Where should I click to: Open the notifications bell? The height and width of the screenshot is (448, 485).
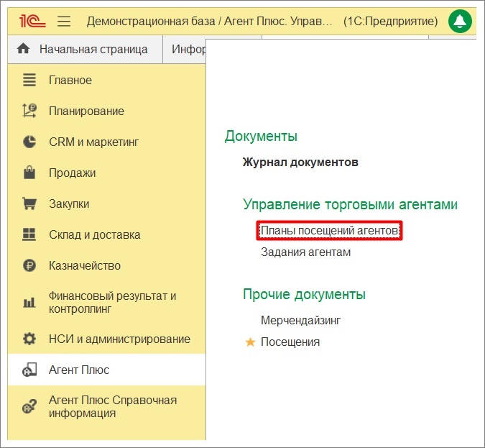click(x=460, y=21)
